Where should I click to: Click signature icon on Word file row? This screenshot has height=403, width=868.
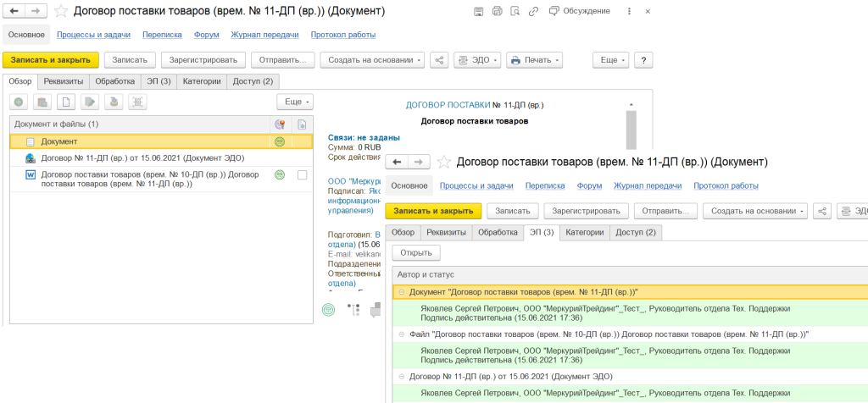tap(280, 174)
